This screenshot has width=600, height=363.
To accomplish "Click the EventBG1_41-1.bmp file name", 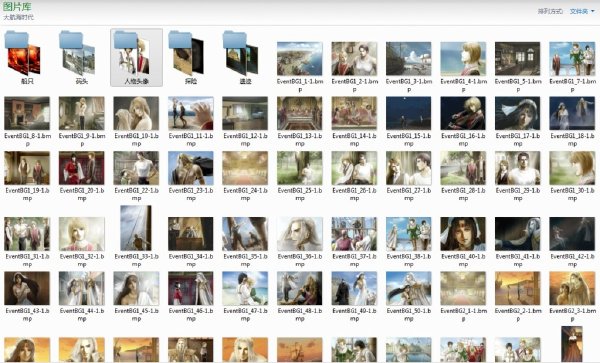I will click(x=517, y=260).
